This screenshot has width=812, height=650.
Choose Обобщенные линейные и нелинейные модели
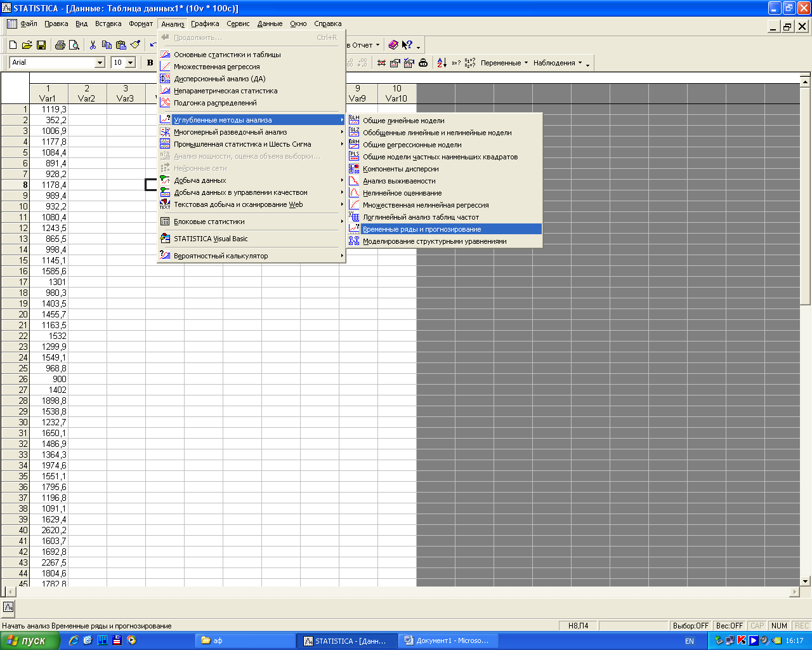click(444, 133)
